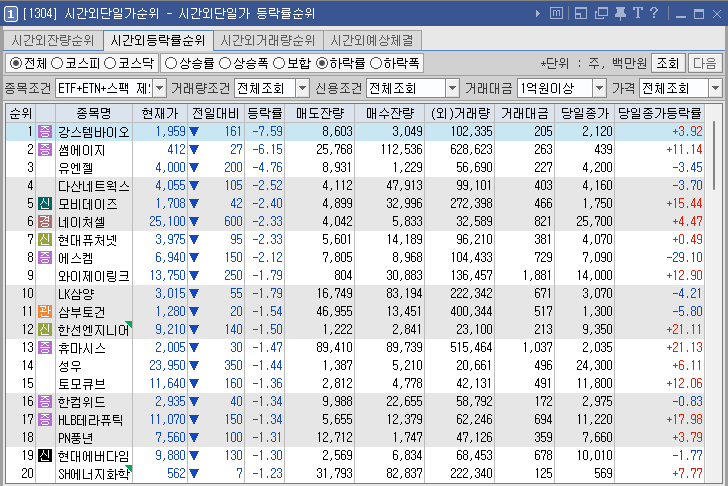Switch to the 시간외예상체결 tab

[372, 40]
